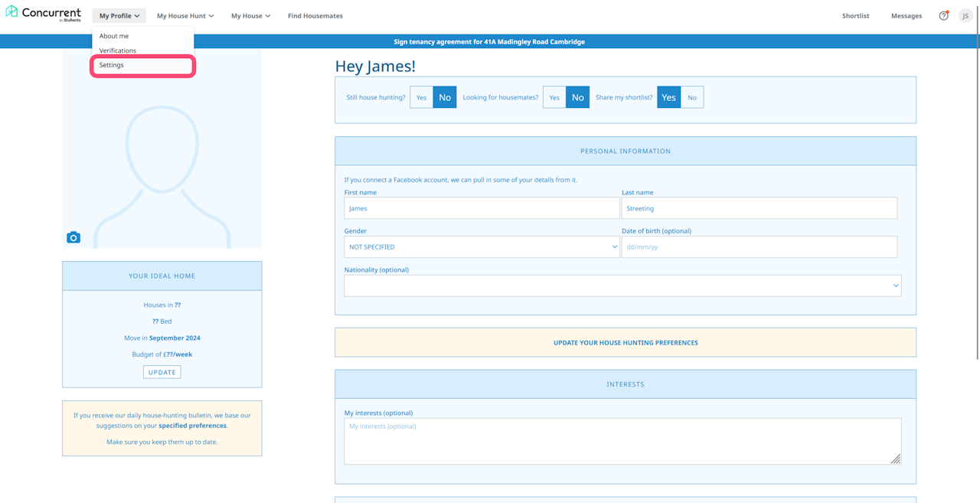
Task: Click the UPDATE button in Your Ideal Home
Action: pos(162,372)
